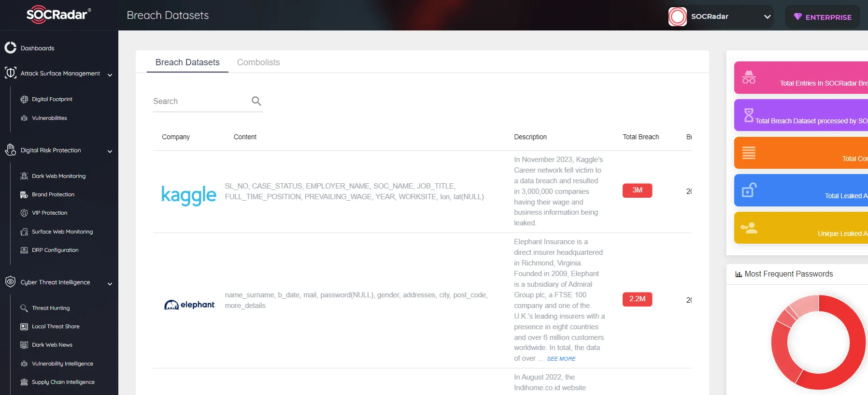Click the Supply Chain Intelligence building icon
Screen dimensions: 868x395
tap(24, 382)
